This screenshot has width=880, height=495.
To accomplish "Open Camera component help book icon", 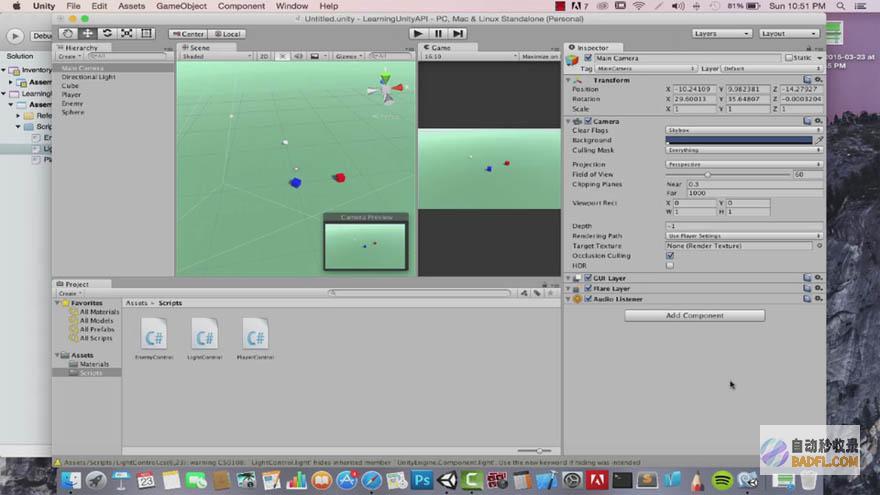I will tap(807, 121).
